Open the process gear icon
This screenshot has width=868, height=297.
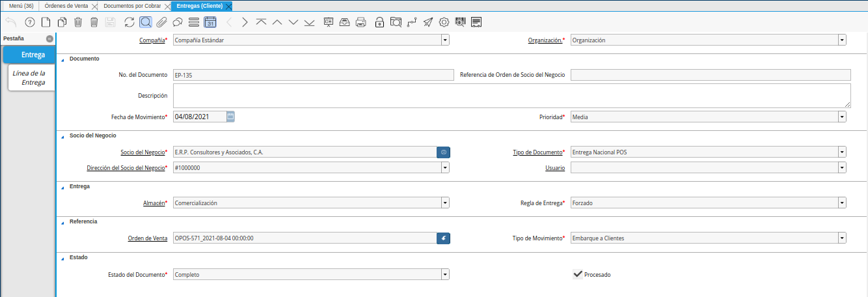tap(444, 22)
